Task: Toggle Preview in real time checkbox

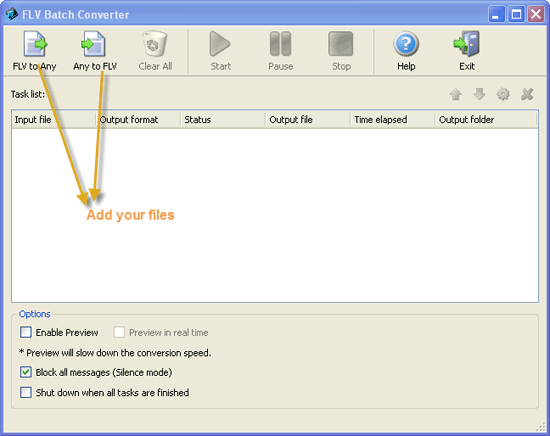Action: point(119,332)
